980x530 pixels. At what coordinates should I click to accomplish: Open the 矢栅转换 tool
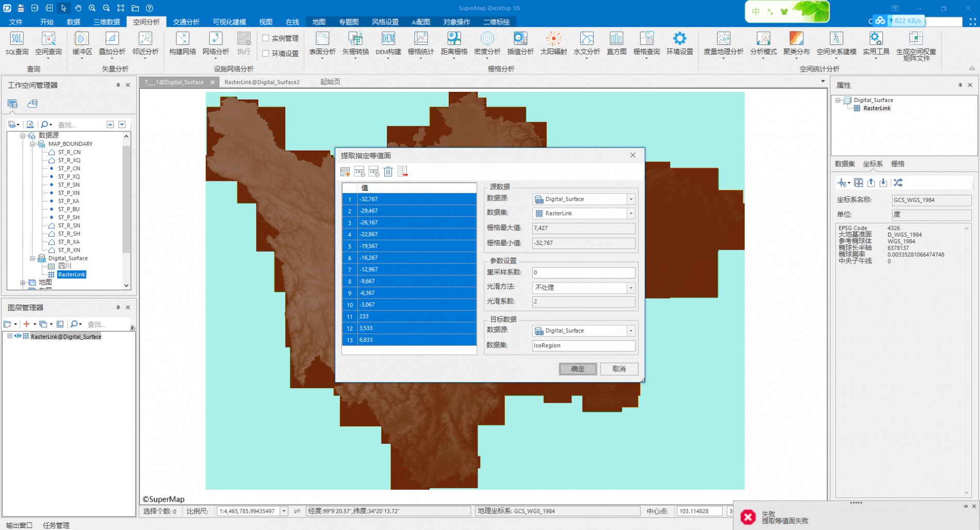pyautogui.click(x=355, y=44)
